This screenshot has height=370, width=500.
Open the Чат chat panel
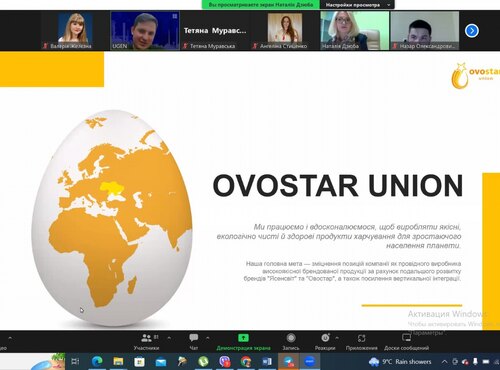[193, 342]
